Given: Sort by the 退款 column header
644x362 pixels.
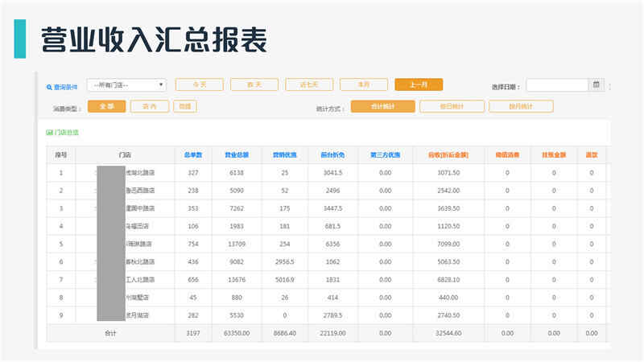Looking at the screenshot, I should click(592, 154).
